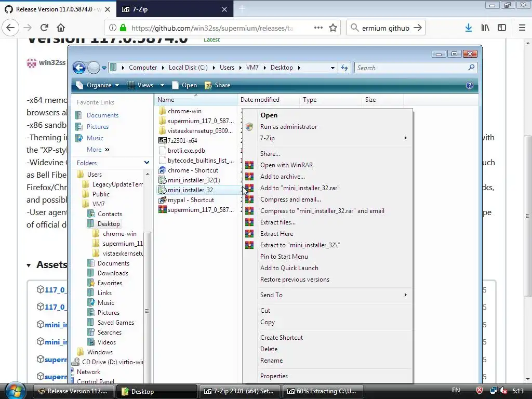Reload the GitHub page
This screenshot has width=532, height=399.
[x=44, y=28]
